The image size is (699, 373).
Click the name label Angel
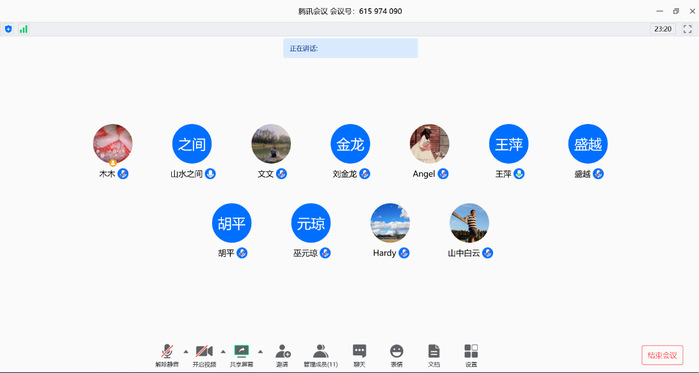click(424, 174)
